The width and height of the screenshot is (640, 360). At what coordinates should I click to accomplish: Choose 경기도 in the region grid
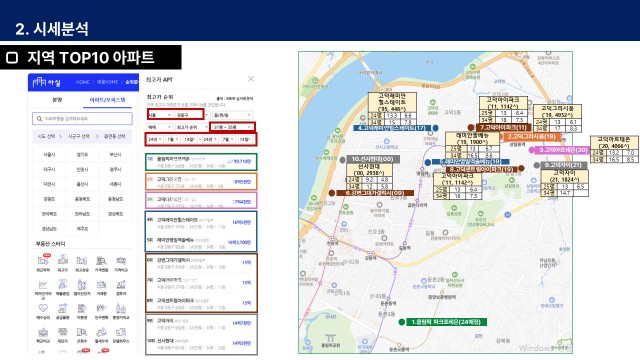tap(82, 155)
